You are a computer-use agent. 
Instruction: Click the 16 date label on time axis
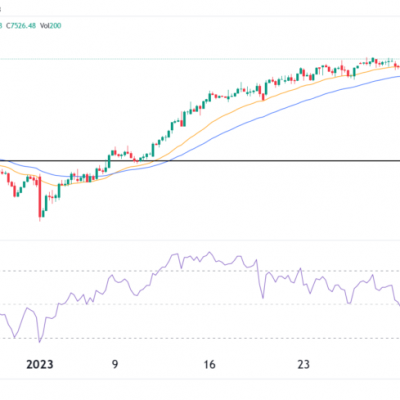(x=209, y=364)
